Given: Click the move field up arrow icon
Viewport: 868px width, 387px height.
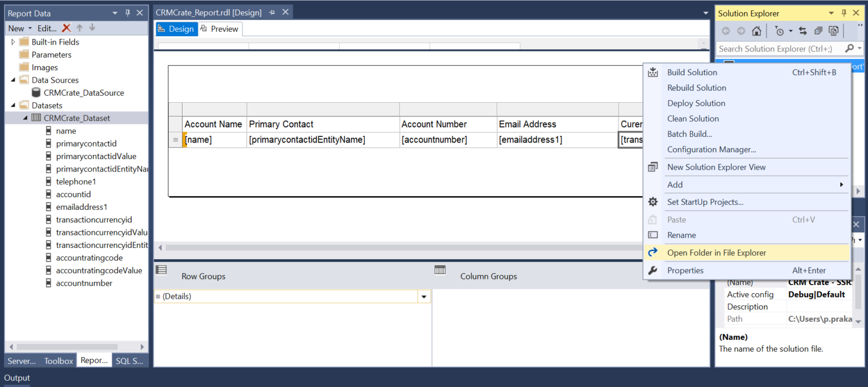Looking at the screenshot, I should pos(81,28).
